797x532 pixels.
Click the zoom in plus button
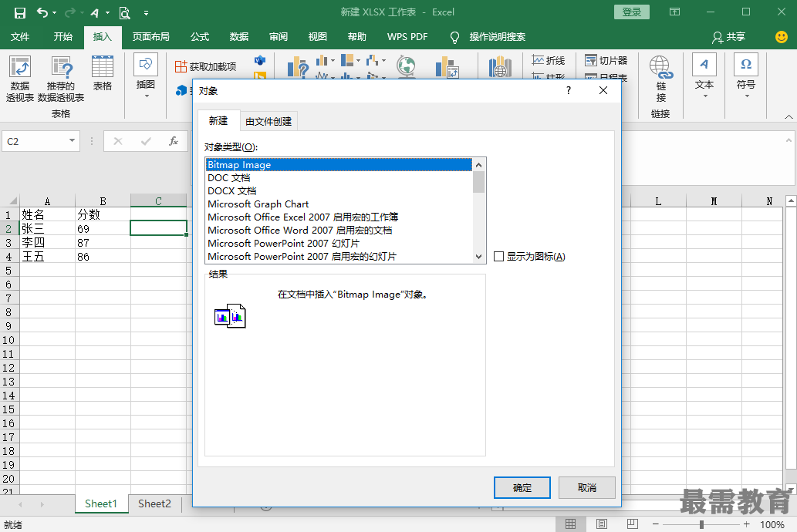coord(746,524)
